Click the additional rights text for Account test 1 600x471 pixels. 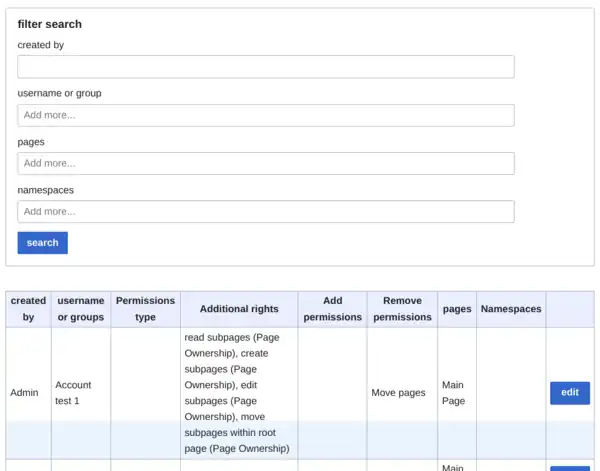pos(237,393)
